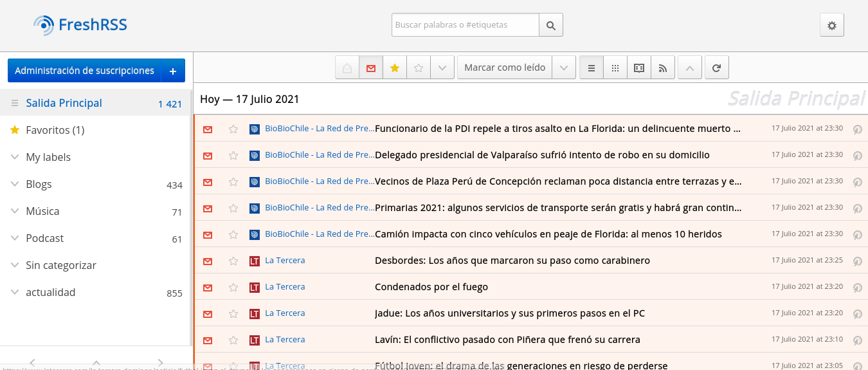
Task: Mark the Jadue article as read
Action: [208, 313]
